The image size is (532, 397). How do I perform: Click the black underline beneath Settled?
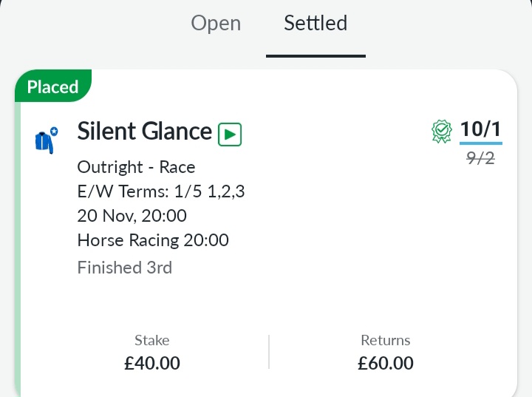pos(316,56)
